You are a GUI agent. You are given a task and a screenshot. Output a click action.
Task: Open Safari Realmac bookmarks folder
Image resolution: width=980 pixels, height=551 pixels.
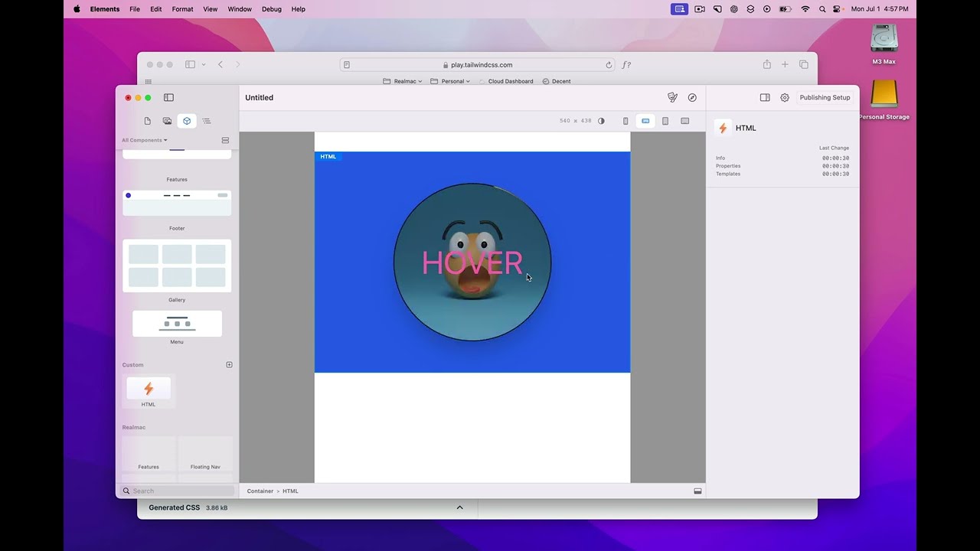coord(404,81)
